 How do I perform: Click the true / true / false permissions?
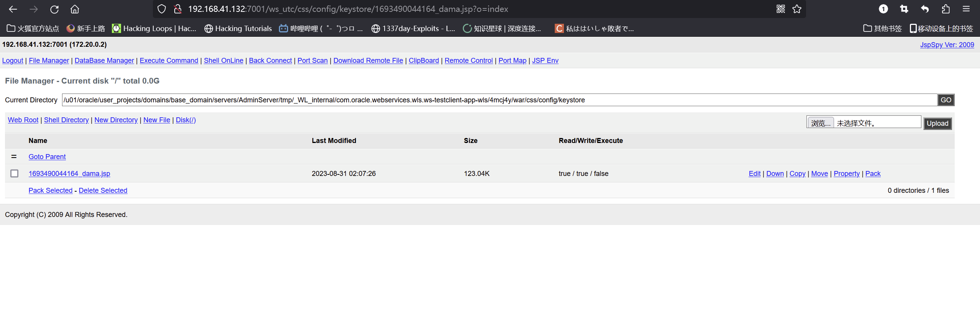583,174
